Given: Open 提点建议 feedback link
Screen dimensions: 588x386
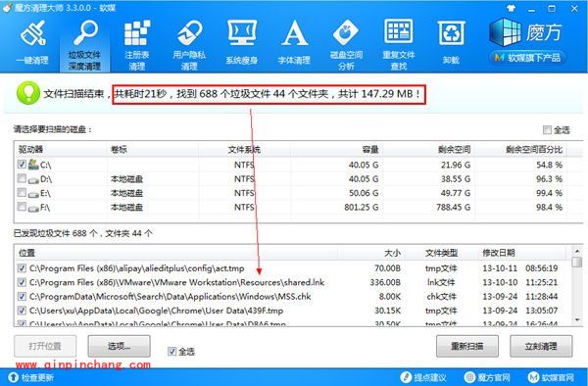Looking at the screenshot, I should click(x=423, y=377).
